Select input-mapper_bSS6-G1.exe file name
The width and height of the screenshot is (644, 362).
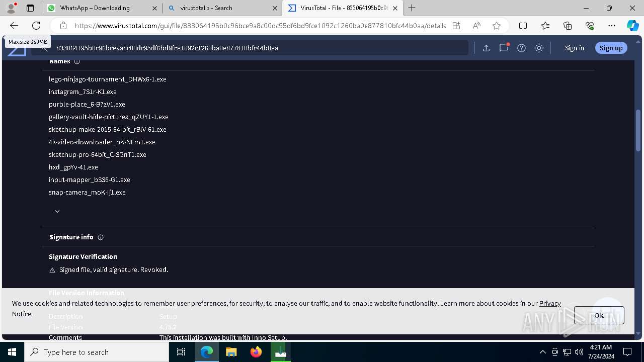90,179
